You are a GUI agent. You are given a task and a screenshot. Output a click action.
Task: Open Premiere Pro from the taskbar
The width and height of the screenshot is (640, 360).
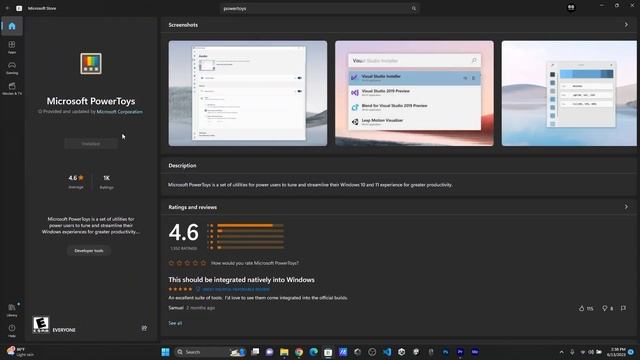pyautogui.click(x=460, y=352)
